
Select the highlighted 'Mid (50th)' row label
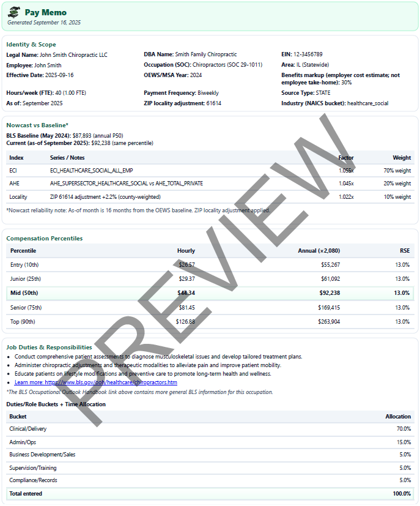click(24, 293)
